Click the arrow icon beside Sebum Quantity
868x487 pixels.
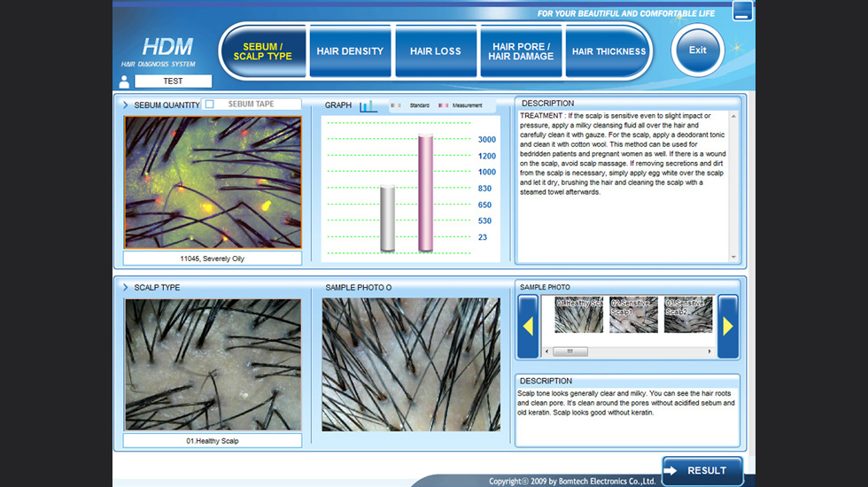(x=127, y=104)
